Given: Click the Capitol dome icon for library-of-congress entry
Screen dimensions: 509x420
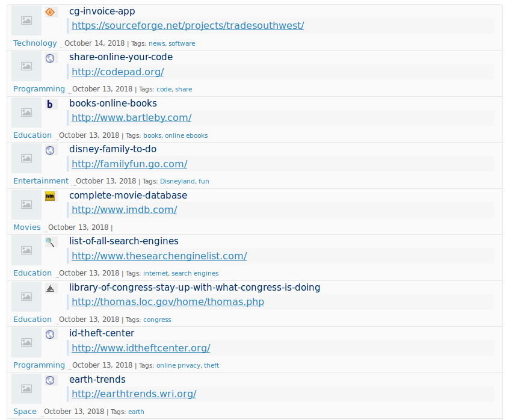Looking at the screenshot, I should coord(50,288).
